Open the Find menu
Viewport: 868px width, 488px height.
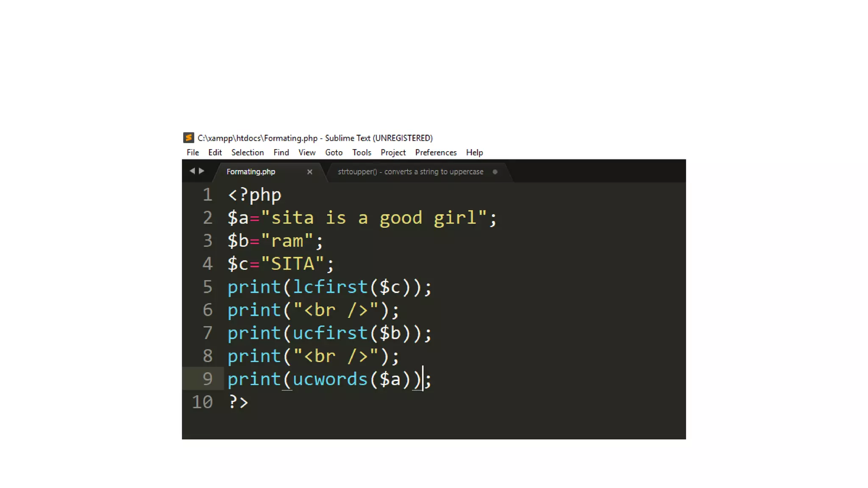coord(281,152)
